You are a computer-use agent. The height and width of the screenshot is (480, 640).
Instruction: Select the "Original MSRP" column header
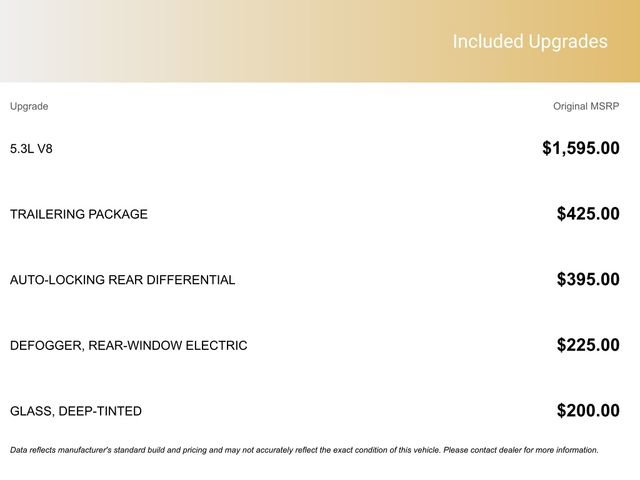tap(586, 106)
